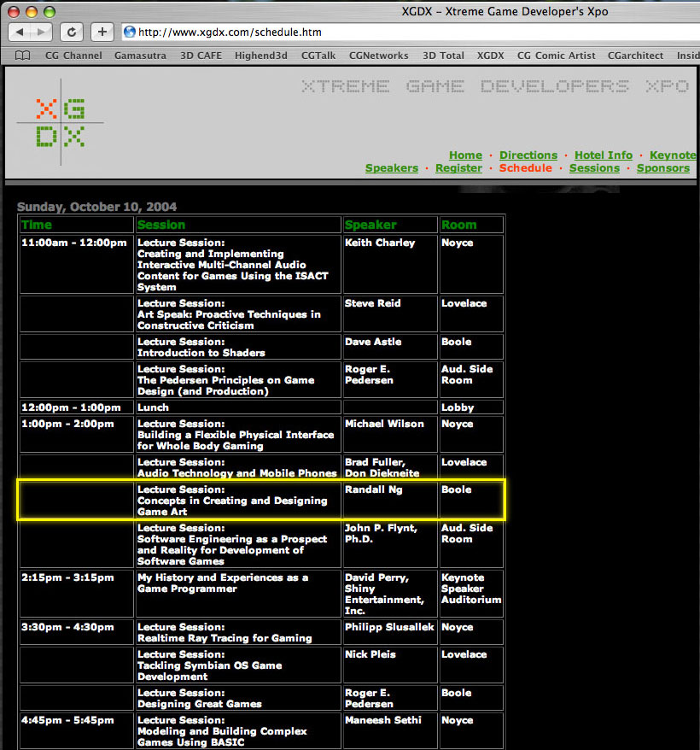Open the Directions link
700x750 pixels.
(x=528, y=155)
